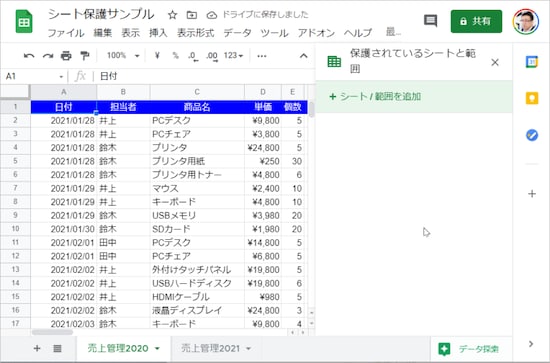Open the comment history icon
This screenshot has width=550, height=363.
pyautogui.click(x=430, y=21)
